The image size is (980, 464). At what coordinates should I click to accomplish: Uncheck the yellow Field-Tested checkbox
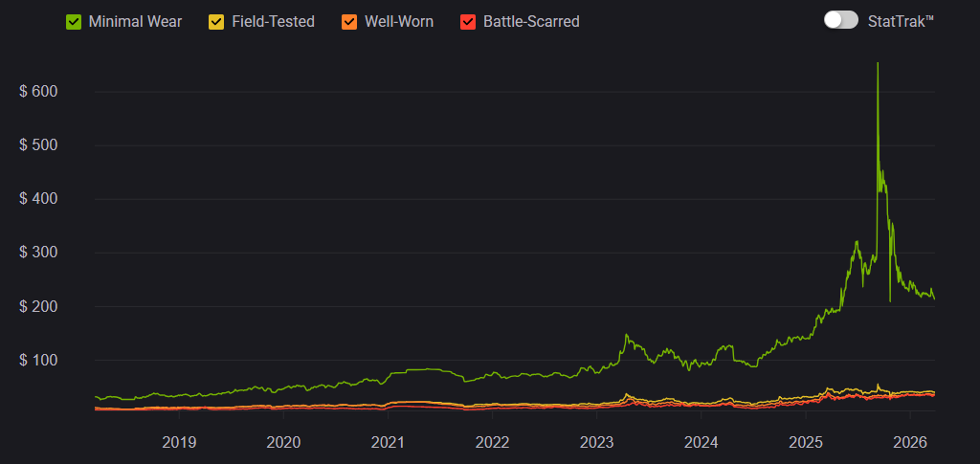[216, 21]
